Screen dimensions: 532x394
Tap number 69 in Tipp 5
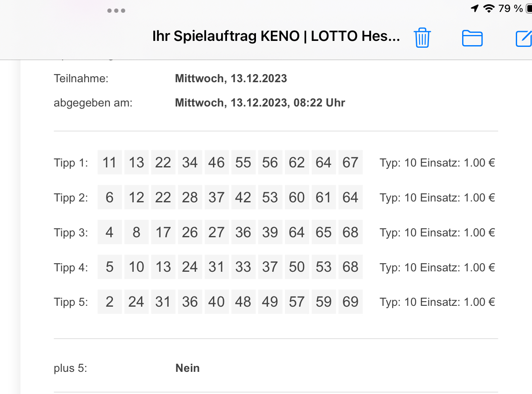coord(350,302)
